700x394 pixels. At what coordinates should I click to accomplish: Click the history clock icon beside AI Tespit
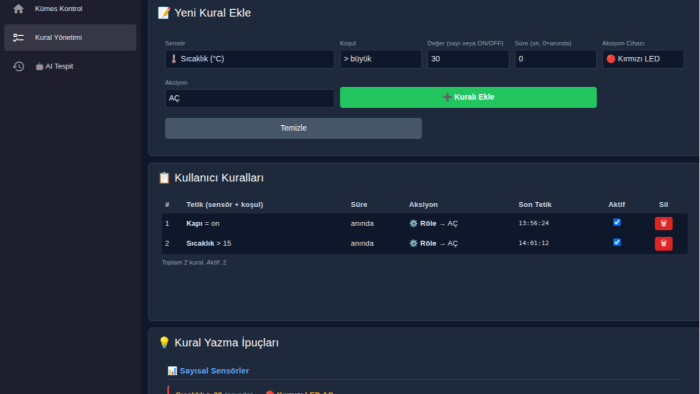pos(18,66)
